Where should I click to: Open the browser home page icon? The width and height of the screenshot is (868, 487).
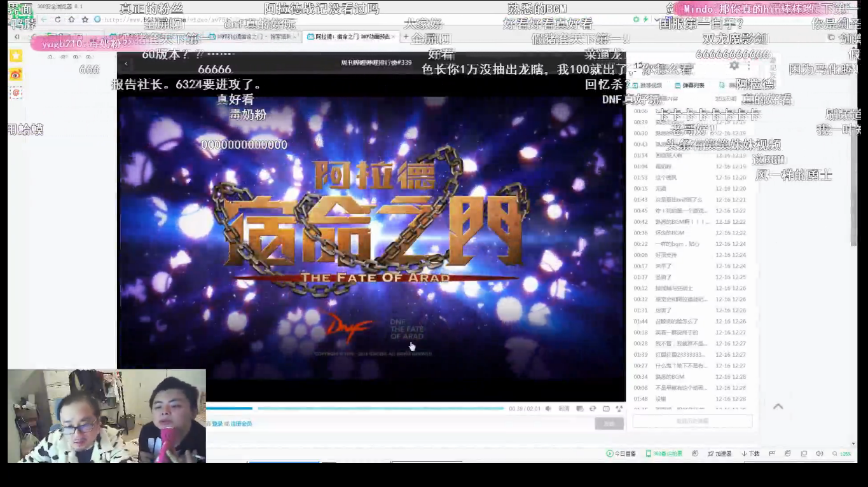pyautogui.click(x=71, y=20)
